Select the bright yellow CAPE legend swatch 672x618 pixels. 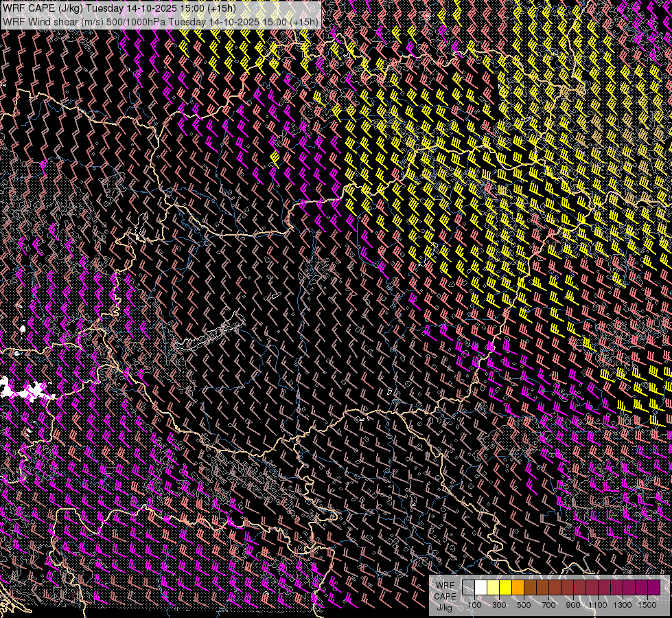505,587
